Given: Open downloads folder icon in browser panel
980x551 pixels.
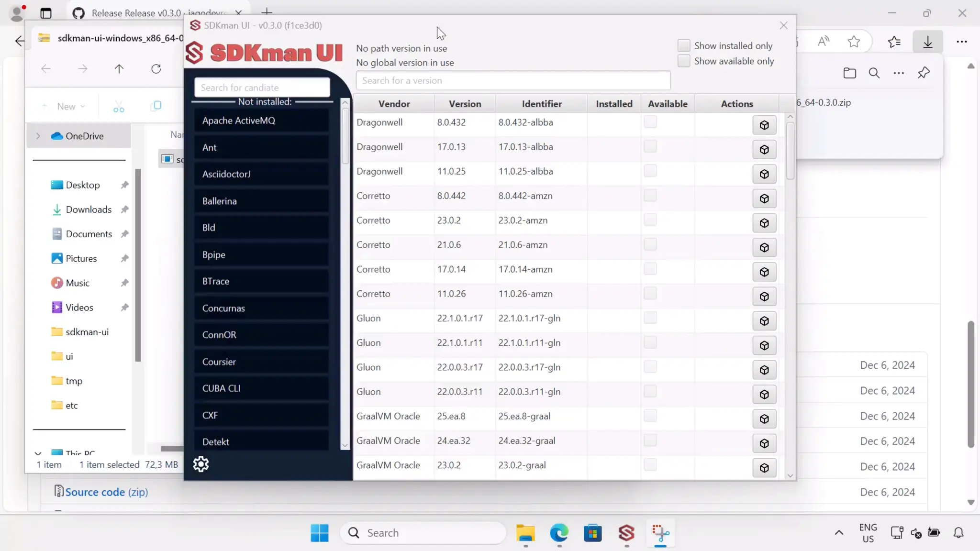Looking at the screenshot, I should 849,73.
